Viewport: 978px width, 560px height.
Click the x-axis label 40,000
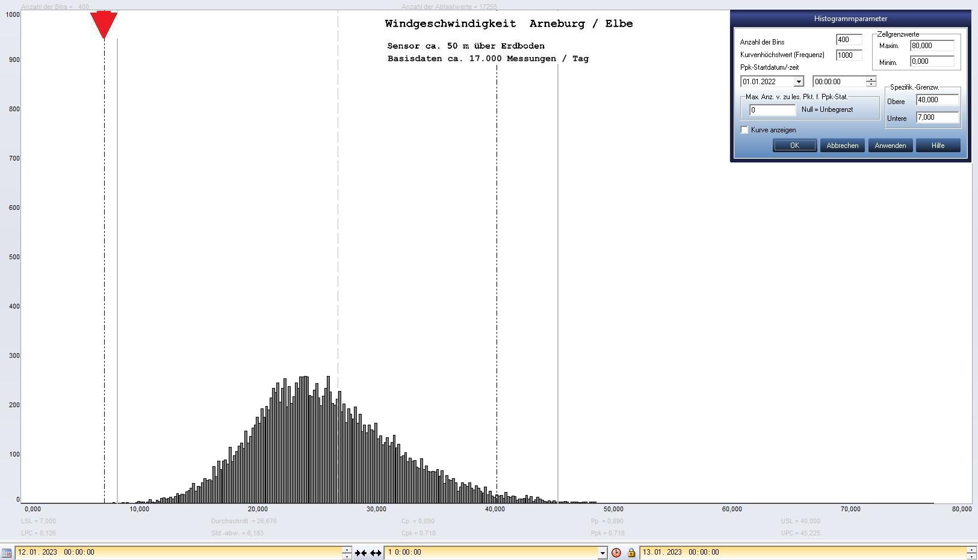point(495,509)
